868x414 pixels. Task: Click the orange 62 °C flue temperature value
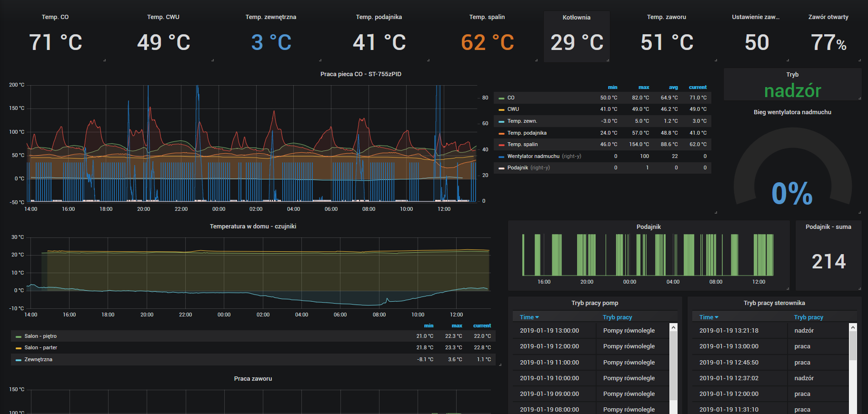pos(487,42)
